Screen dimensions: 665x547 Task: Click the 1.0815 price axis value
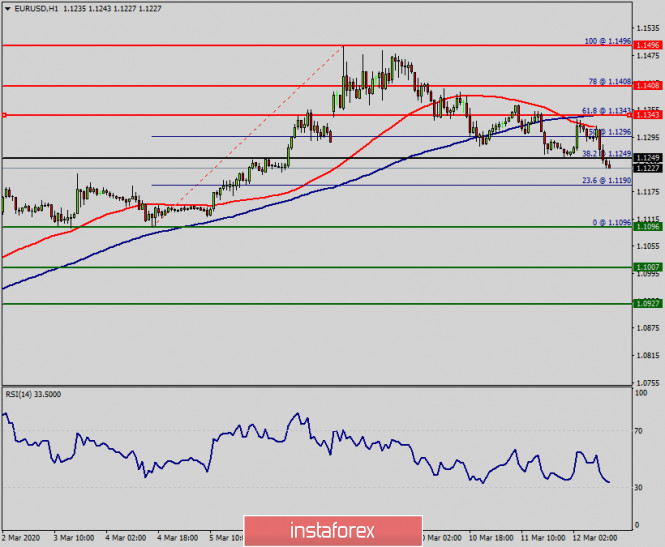(648, 355)
